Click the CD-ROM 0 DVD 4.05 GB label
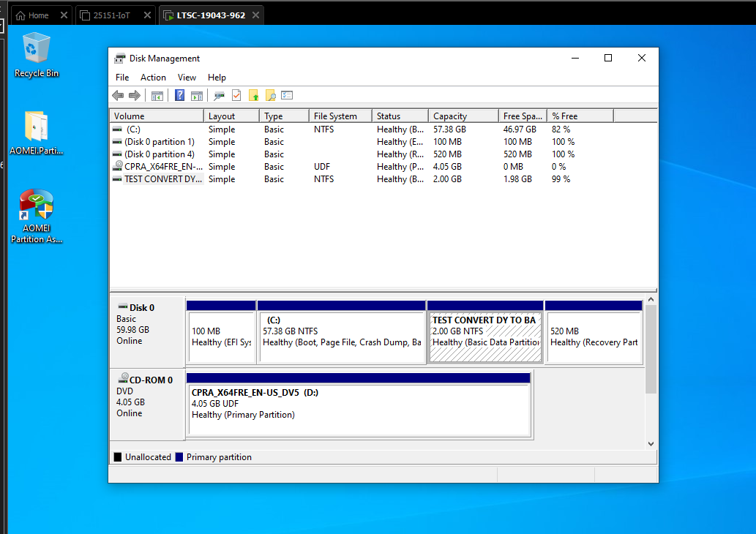Viewport: 756px width, 534px height. [148, 405]
